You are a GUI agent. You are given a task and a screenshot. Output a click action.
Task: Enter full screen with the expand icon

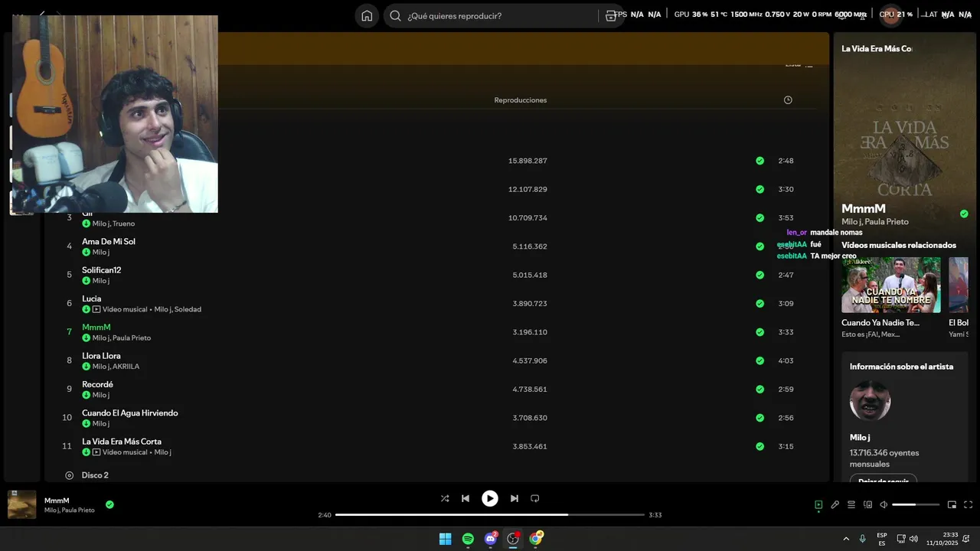pyautogui.click(x=968, y=505)
